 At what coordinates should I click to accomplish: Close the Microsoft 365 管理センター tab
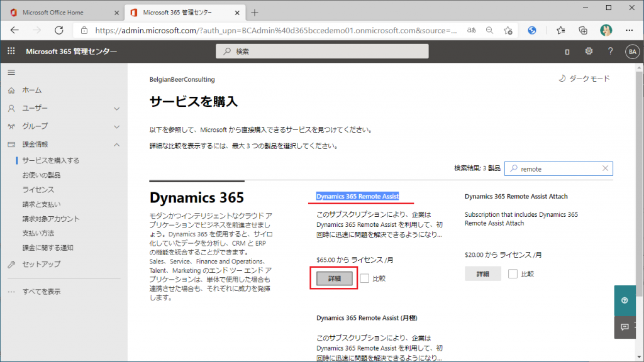click(237, 13)
